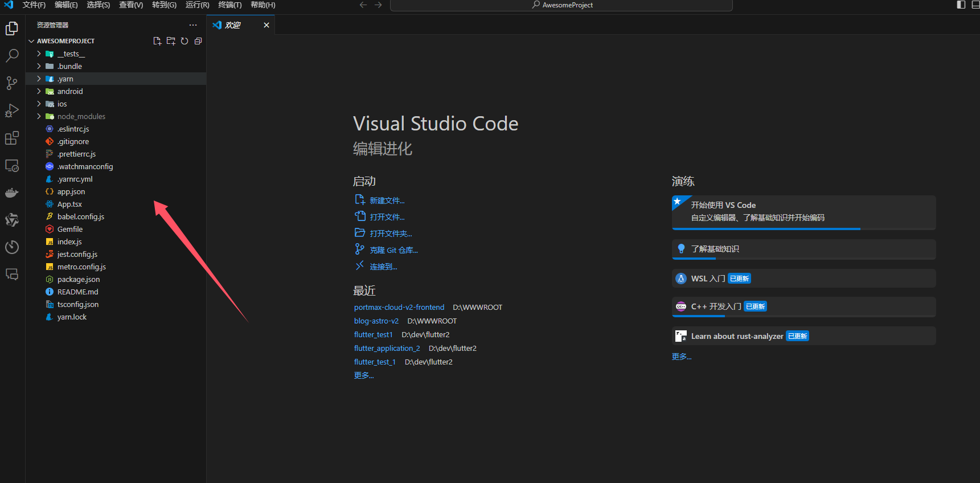Open the File menu
Screen dimensions: 980x483
pyautogui.click(x=34, y=5)
